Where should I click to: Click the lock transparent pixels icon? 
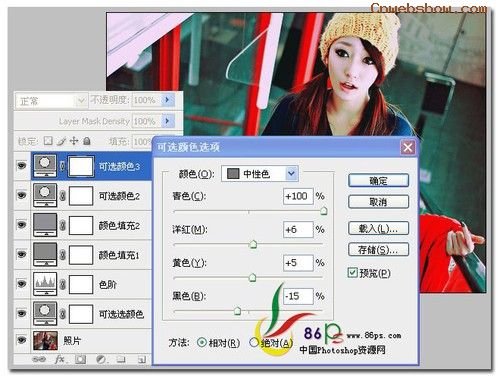coord(48,141)
